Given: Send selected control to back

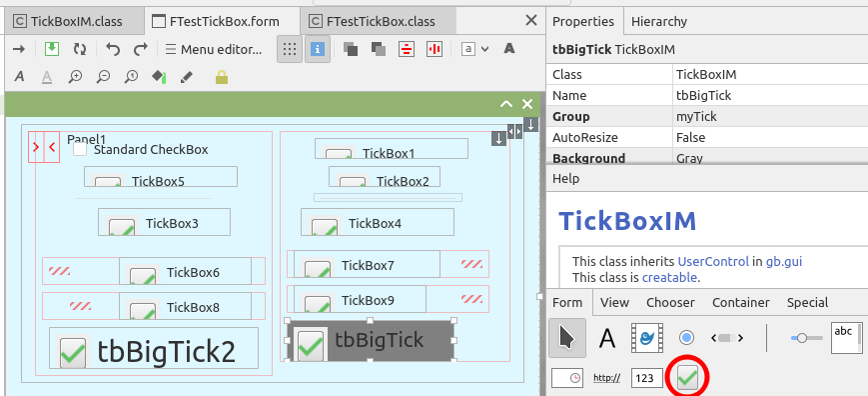Looking at the screenshot, I should coord(379,49).
